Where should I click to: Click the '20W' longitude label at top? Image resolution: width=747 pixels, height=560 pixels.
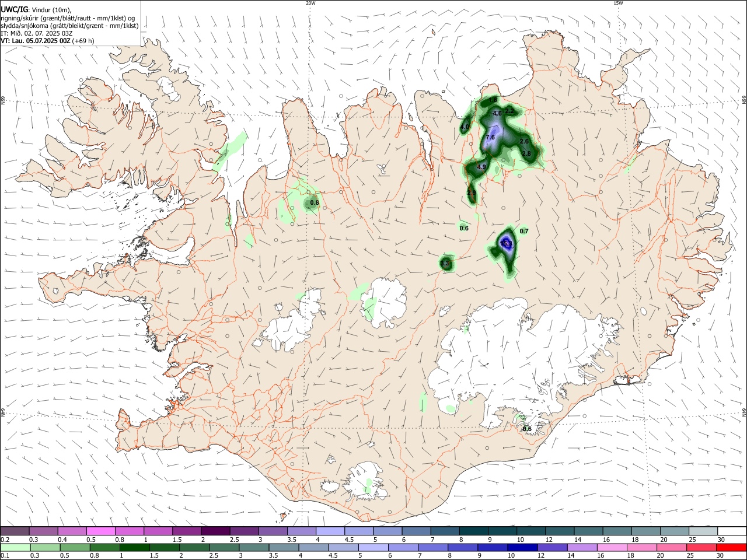(x=310, y=3)
